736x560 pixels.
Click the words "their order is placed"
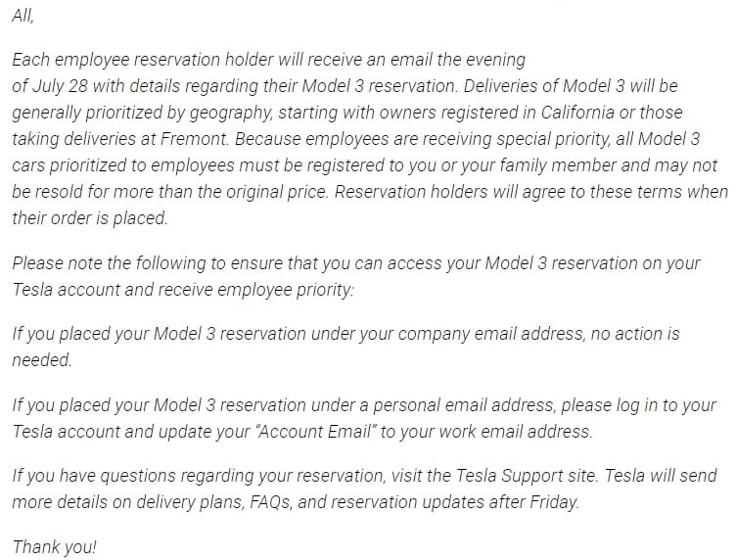click(89, 218)
